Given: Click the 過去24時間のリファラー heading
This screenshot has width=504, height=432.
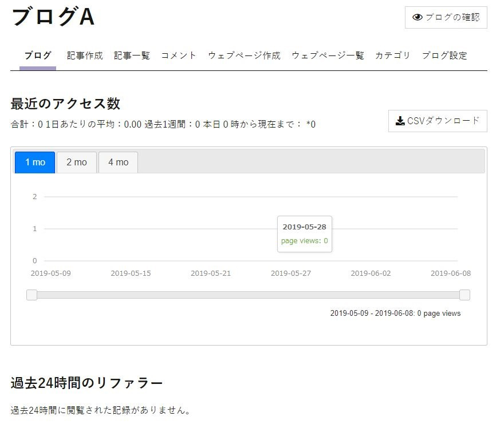Looking at the screenshot, I should click(87, 383).
